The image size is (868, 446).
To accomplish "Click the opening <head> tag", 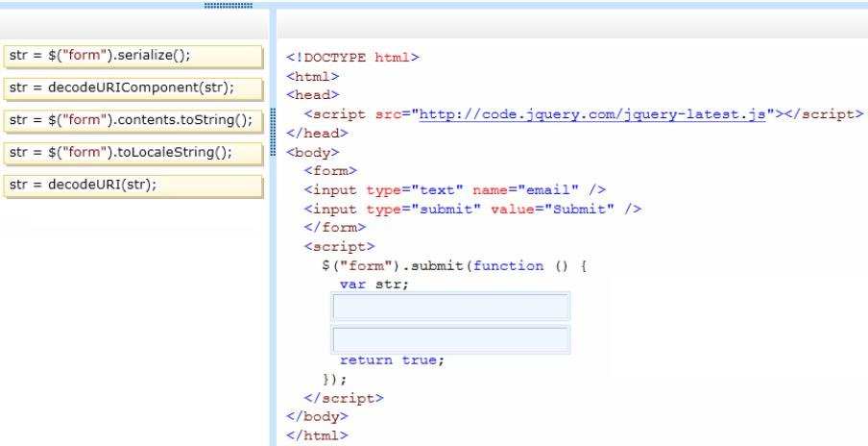I will coord(313,95).
